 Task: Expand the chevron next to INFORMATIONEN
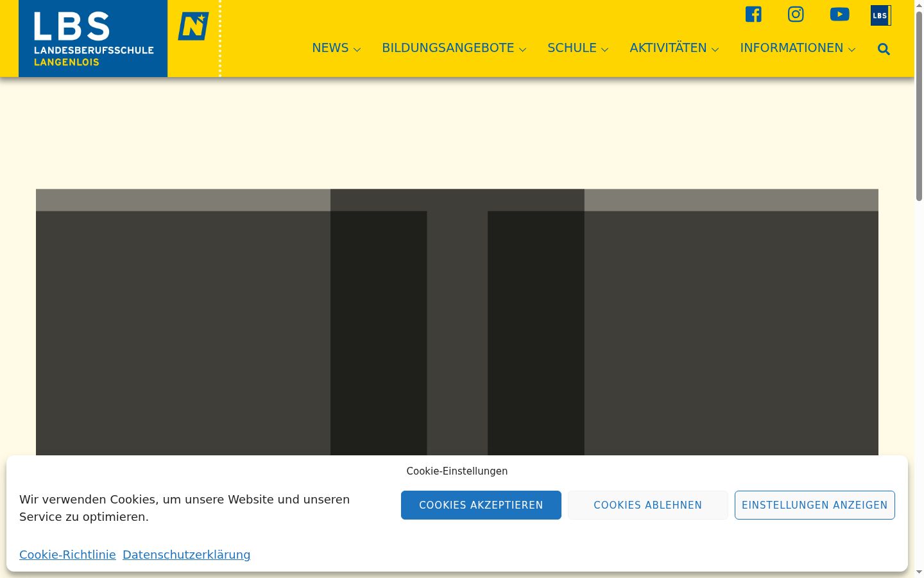[851, 50]
